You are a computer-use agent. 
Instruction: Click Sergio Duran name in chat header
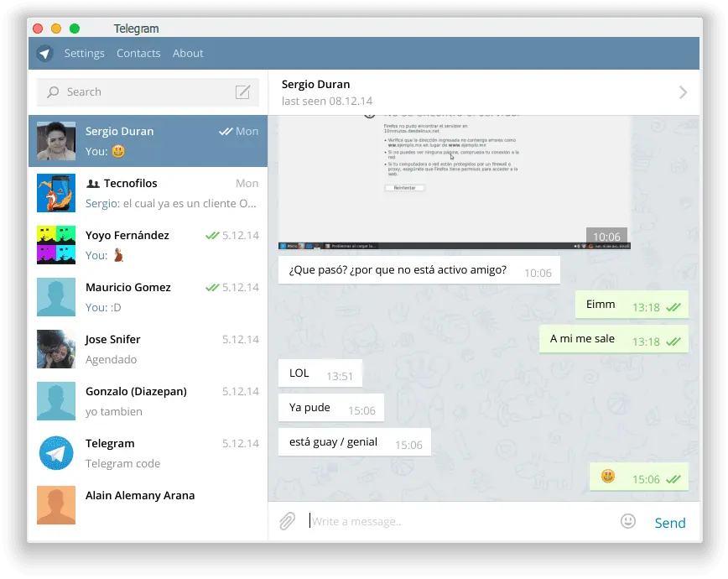point(315,84)
